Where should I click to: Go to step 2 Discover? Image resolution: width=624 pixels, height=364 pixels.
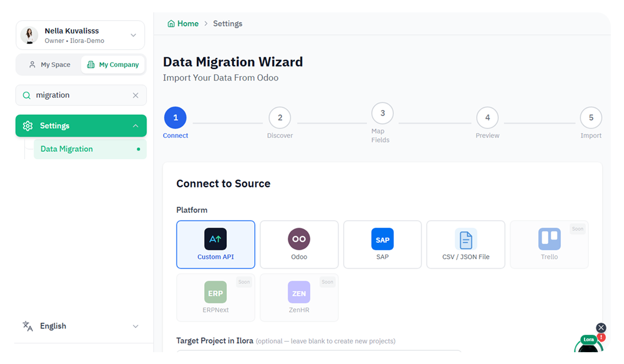click(x=280, y=118)
